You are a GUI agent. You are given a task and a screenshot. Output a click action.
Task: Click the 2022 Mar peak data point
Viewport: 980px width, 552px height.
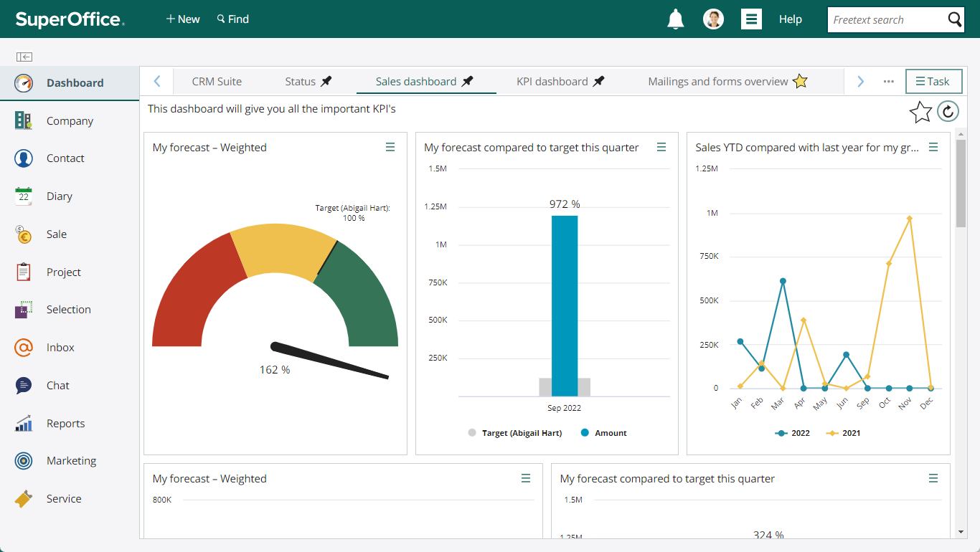tap(783, 282)
